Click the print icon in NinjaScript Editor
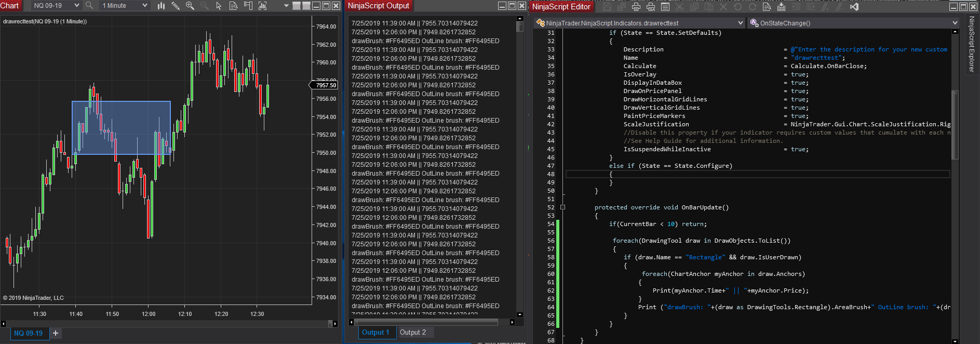 tap(636, 7)
